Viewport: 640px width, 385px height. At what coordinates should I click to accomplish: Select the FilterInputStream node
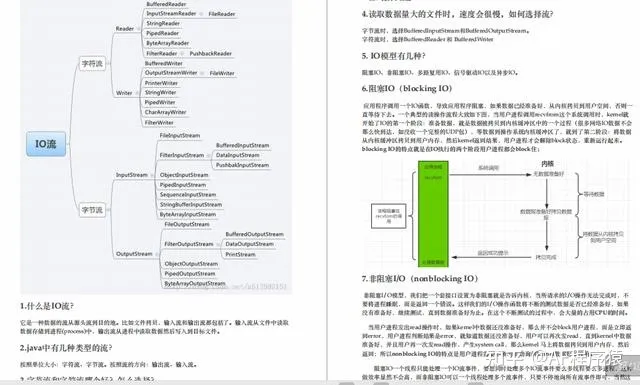coord(182,155)
